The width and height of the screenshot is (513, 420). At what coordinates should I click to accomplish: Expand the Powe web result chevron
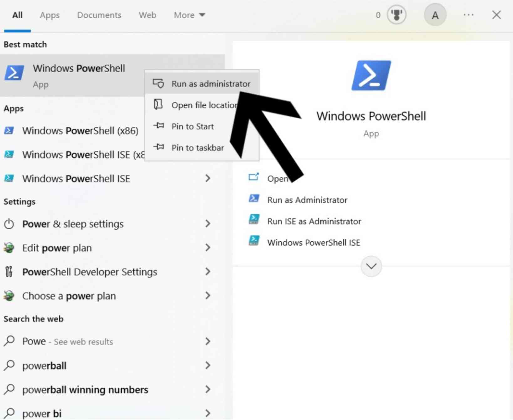click(208, 341)
